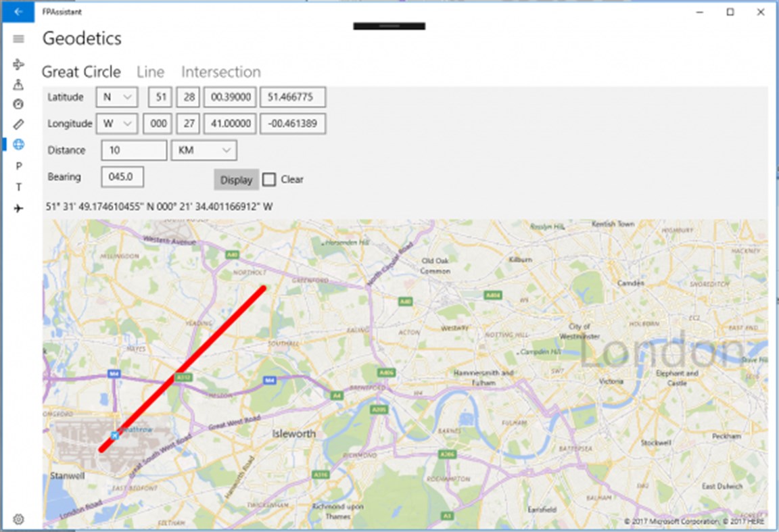
Task: Click the Geodetics page title
Action: (82, 39)
